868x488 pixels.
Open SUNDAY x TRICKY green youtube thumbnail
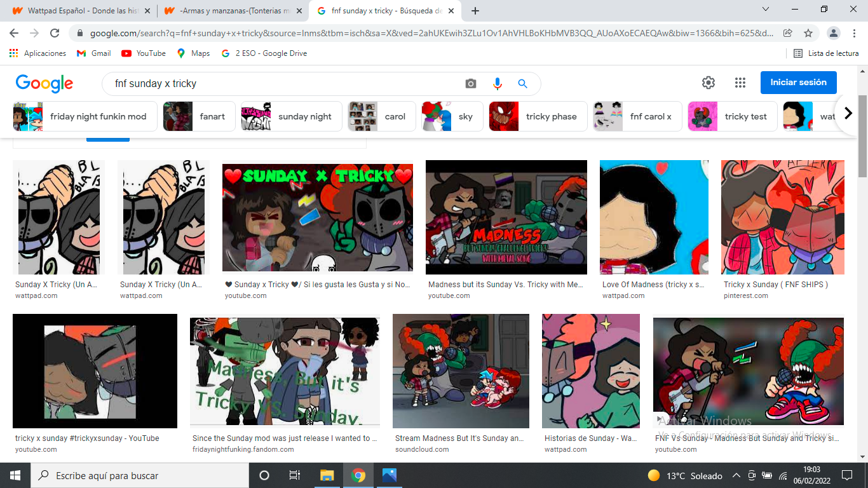click(318, 217)
